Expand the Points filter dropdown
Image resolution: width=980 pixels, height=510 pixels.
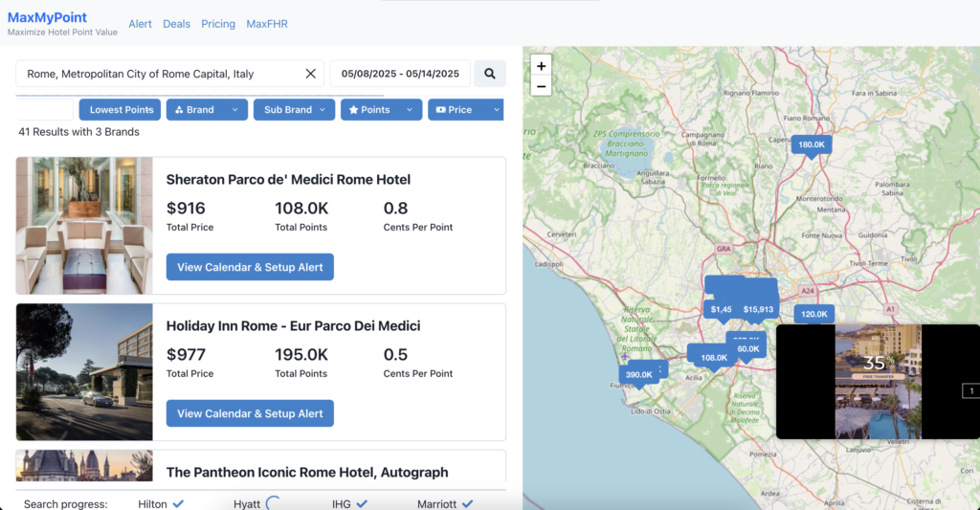click(x=381, y=109)
